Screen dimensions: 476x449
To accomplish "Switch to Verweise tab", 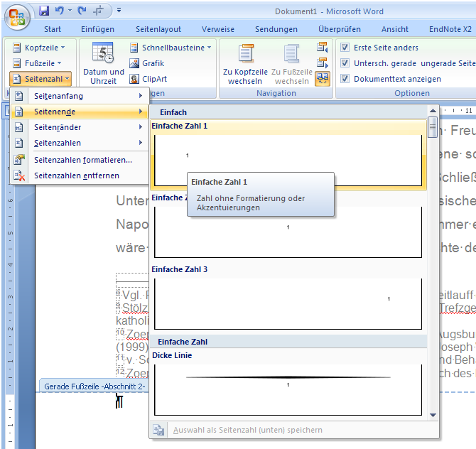I will click(x=218, y=29).
